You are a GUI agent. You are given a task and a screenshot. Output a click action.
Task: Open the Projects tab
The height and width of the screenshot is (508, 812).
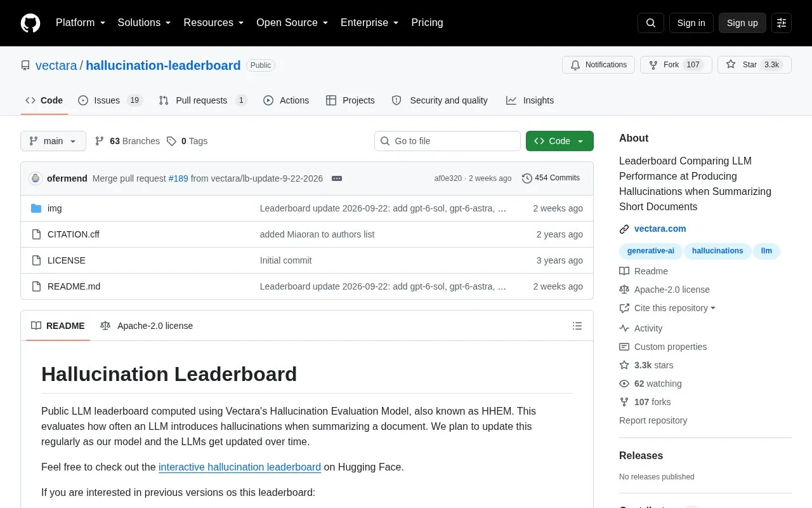350,100
